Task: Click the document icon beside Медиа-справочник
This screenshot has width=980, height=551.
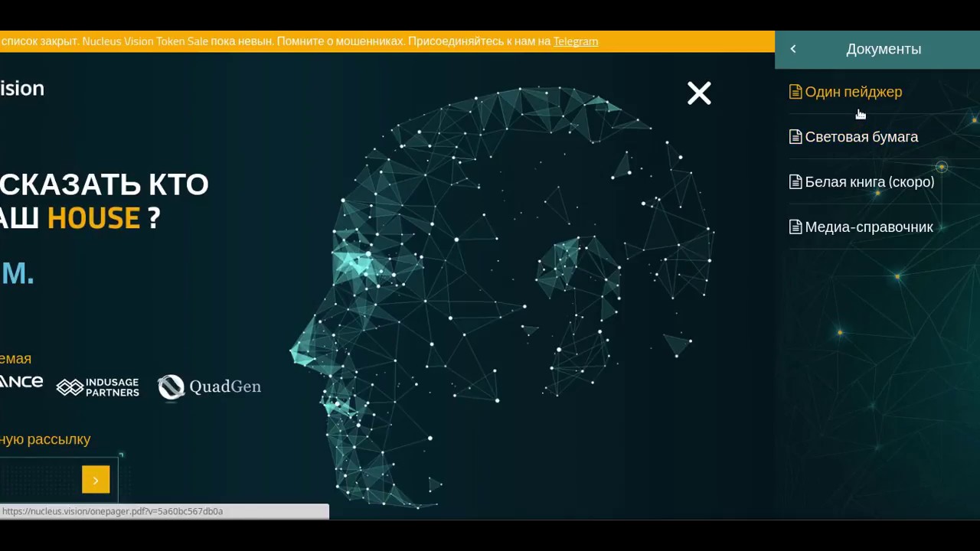Action: 795,227
